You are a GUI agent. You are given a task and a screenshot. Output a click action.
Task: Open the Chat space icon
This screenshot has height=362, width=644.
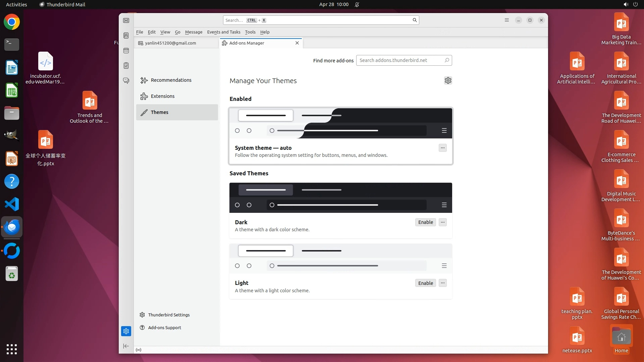coord(126,81)
